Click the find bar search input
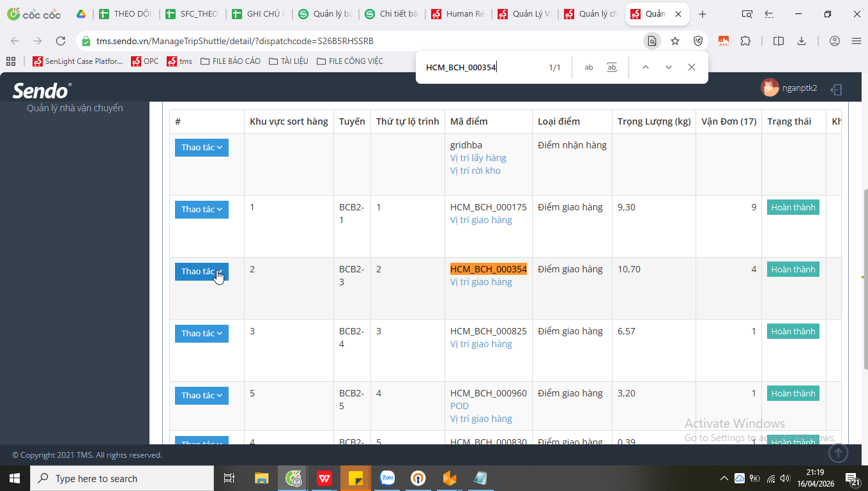 pos(482,67)
